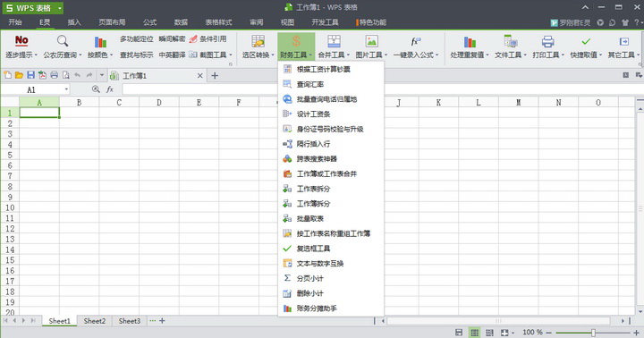Open the 公农历查询 magnifier tool

(63, 40)
